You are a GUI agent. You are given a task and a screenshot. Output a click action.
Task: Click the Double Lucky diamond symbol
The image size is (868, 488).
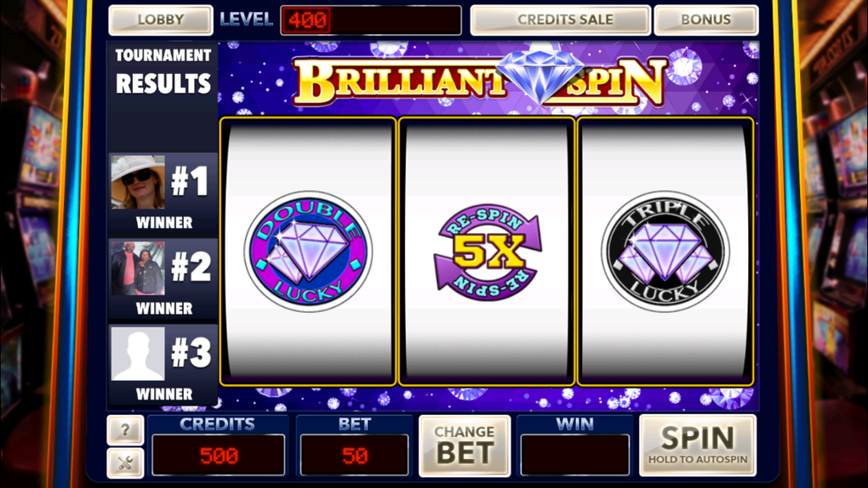(x=308, y=251)
